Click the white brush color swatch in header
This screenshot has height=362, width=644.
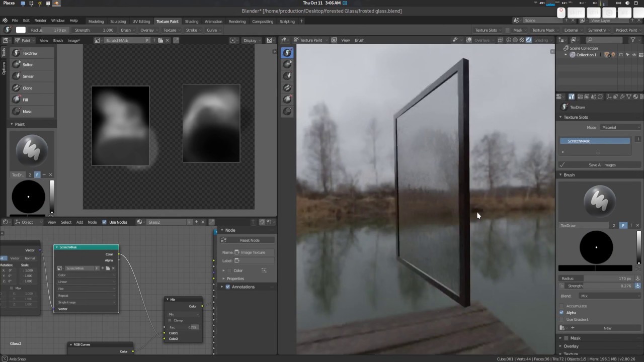[x=21, y=30]
